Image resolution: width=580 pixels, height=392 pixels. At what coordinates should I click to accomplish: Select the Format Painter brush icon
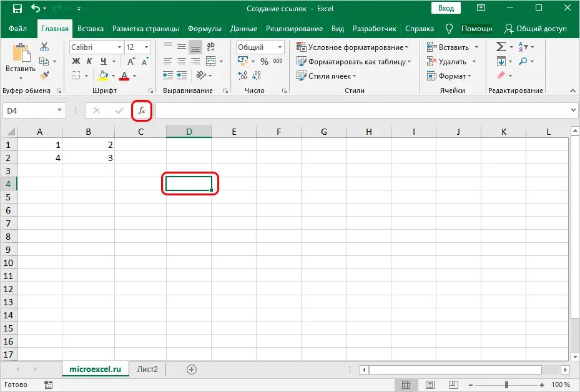point(45,76)
